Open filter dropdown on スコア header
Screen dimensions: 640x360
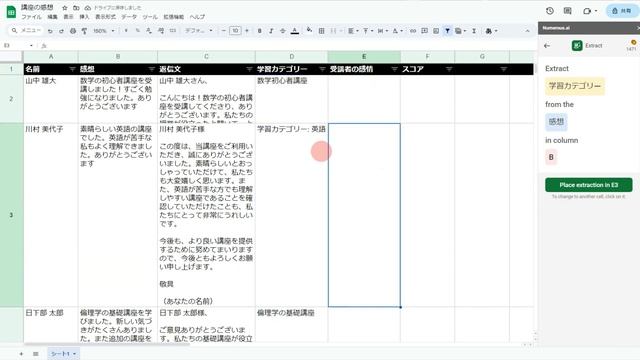point(449,69)
